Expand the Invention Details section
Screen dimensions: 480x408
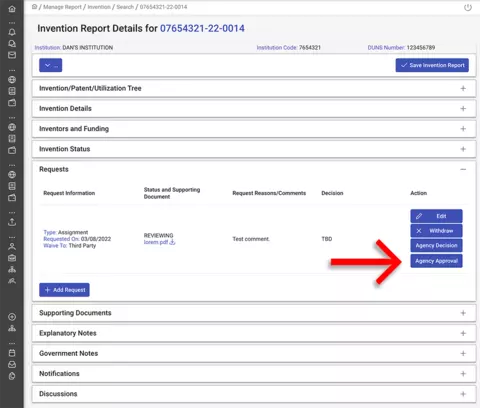pos(254,108)
